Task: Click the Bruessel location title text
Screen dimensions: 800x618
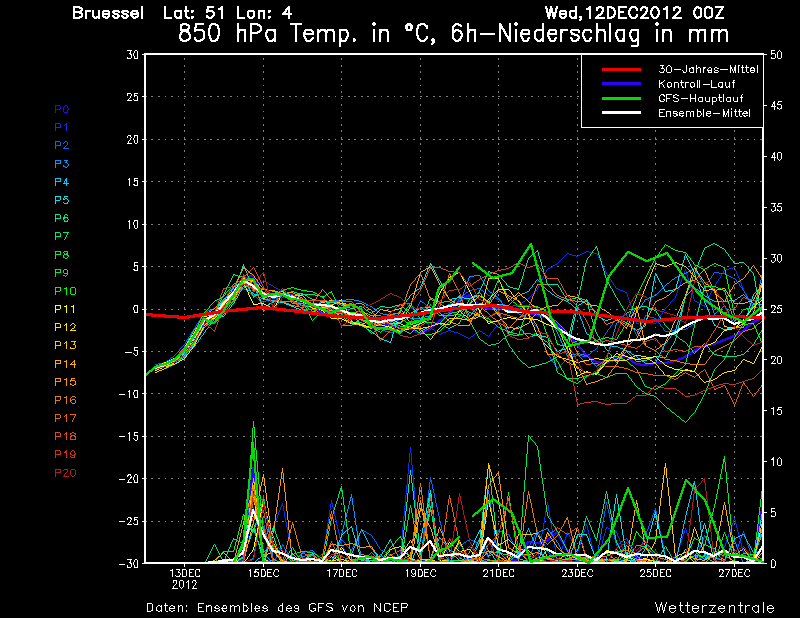Action: click(x=108, y=13)
